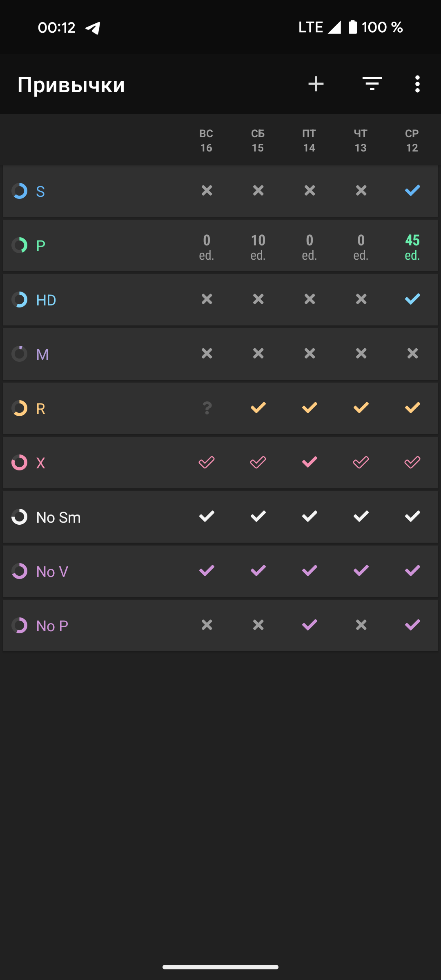Viewport: 441px width, 980px height.
Task: Tap the Telegram notification icon in status bar
Action: 93,28
